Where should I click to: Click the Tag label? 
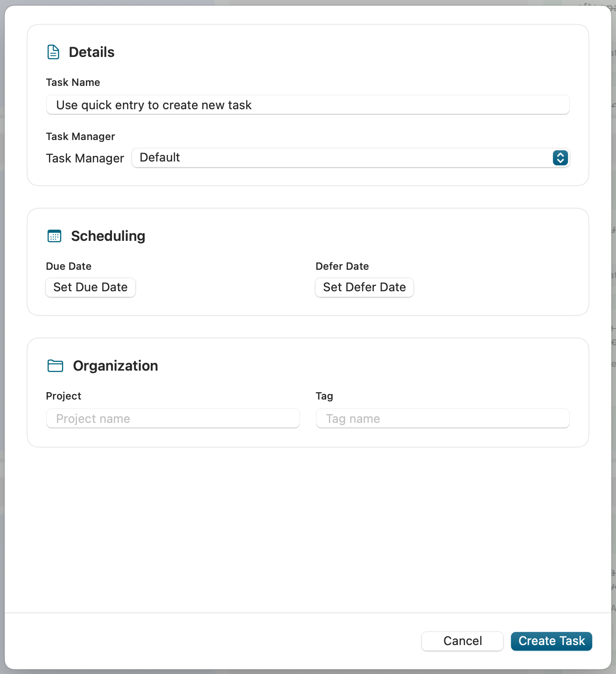[x=324, y=396]
